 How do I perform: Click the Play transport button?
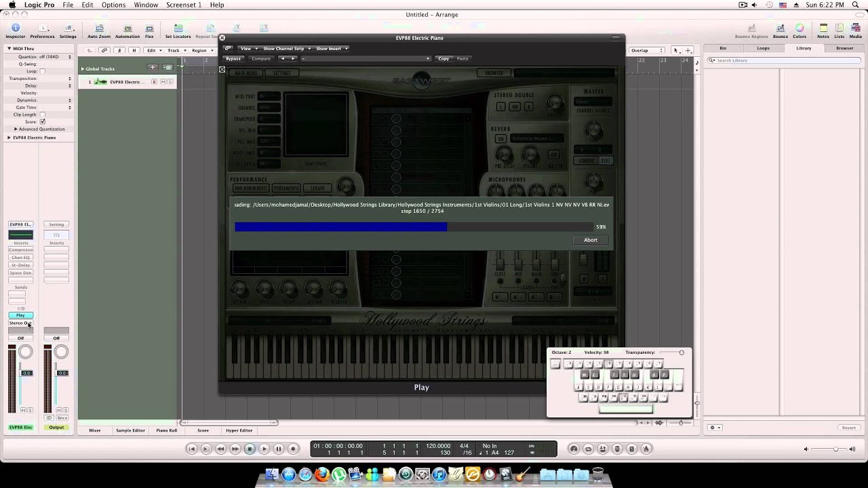click(x=264, y=449)
